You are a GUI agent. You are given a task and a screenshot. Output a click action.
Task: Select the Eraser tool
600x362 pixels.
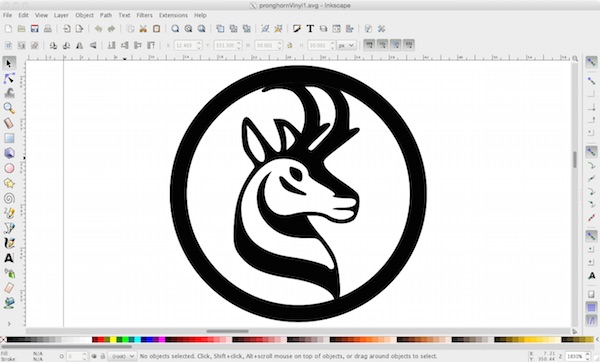9,288
